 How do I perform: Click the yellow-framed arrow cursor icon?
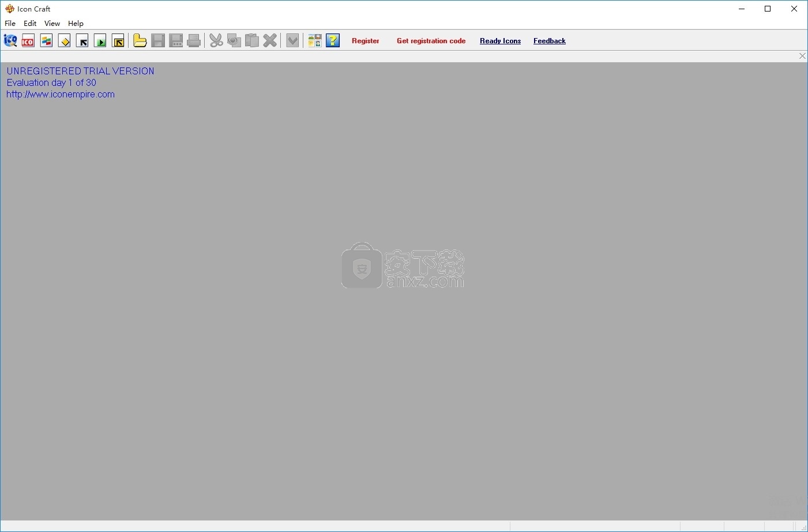118,40
